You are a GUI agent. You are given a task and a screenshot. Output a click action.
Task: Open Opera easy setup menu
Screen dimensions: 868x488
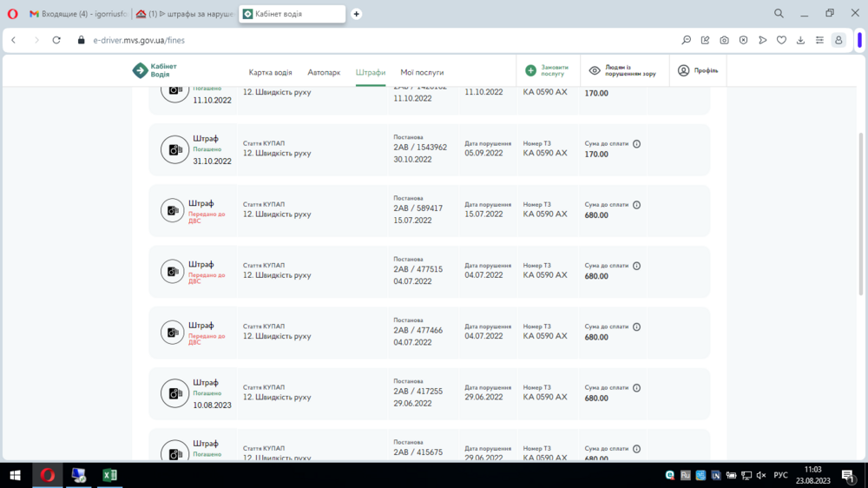click(819, 40)
